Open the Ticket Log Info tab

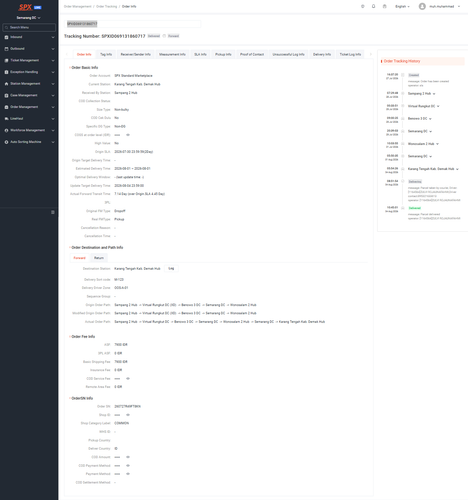coord(350,54)
